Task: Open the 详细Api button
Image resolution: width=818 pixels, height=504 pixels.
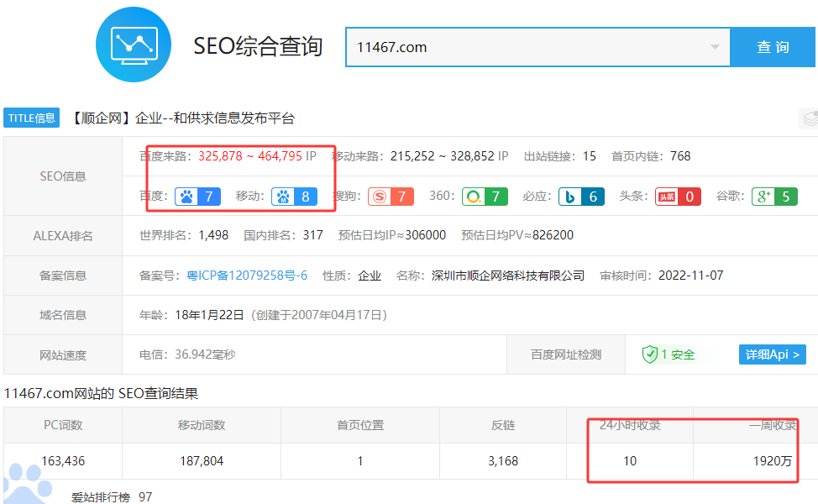Action: [773, 354]
